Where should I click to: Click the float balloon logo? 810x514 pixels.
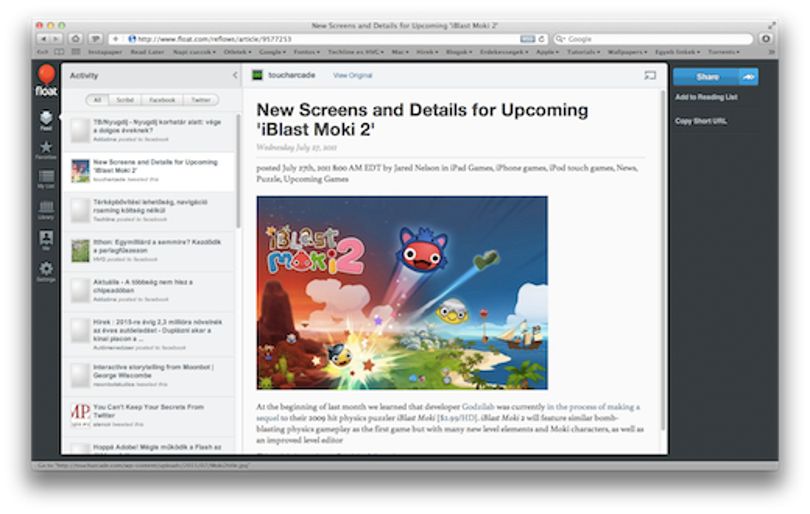coord(46,81)
